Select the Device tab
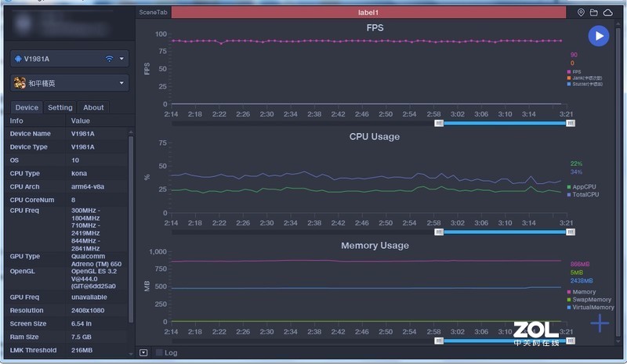The height and width of the screenshot is (364, 627). click(x=27, y=107)
